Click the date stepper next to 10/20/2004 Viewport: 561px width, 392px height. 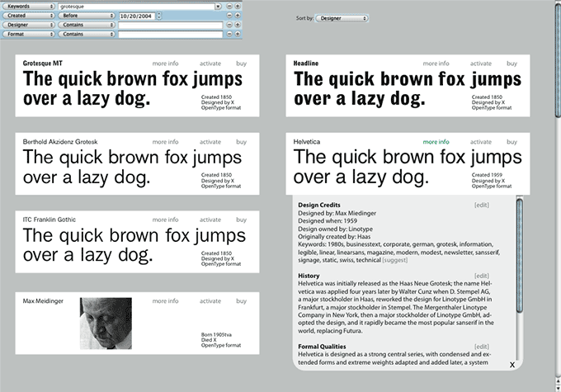click(x=159, y=16)
